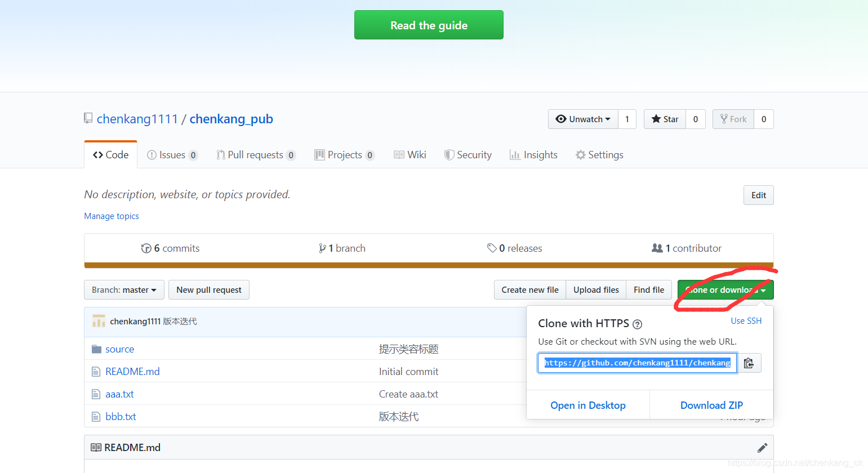Click the Edit description button

(x=758, y=195)
